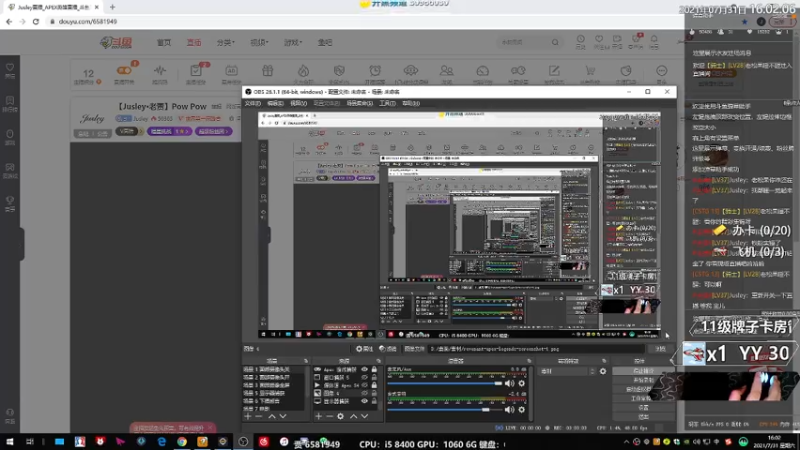Open Douyu notification bell icon
This screenshot has width=800, height=450.
click(x=654, y=41)
